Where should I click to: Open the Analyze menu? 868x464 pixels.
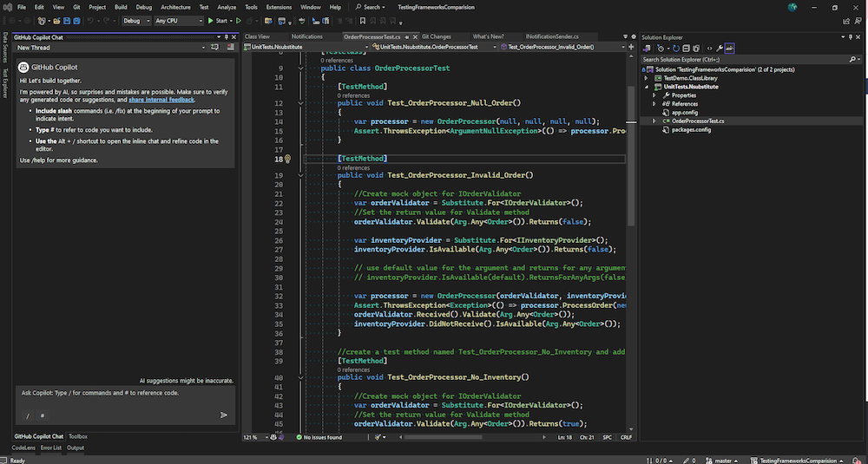pyautogui.click(x=227, y=7)
